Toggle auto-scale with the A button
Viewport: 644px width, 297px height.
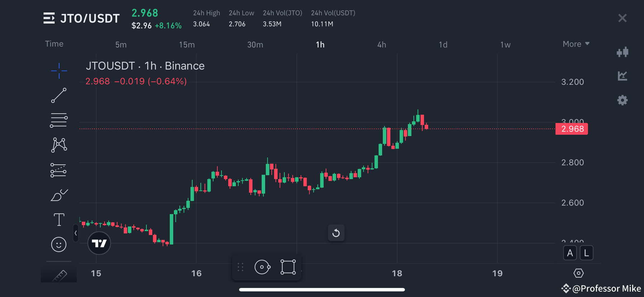tap(570, 253)
